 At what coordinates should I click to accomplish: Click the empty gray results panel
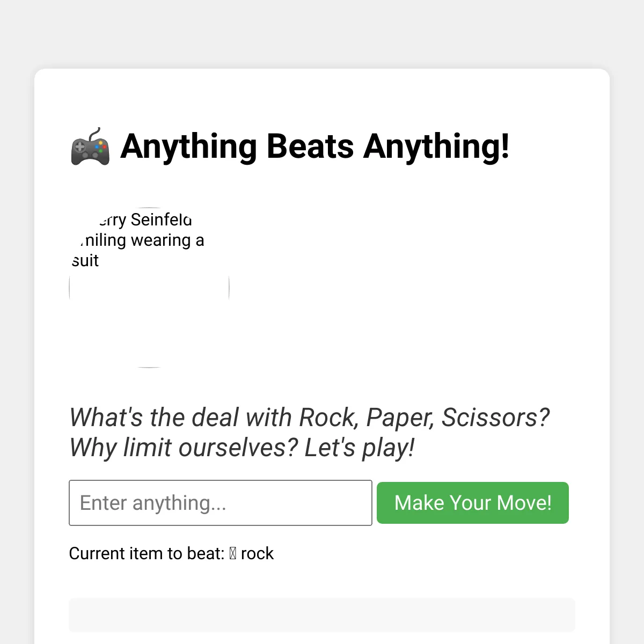point(322,615)
